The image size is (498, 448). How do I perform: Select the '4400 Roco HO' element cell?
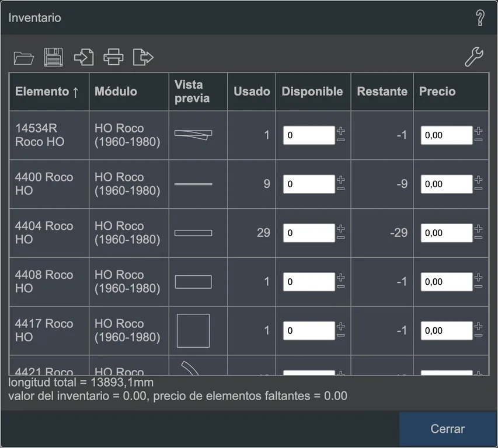tap(49, 184)
